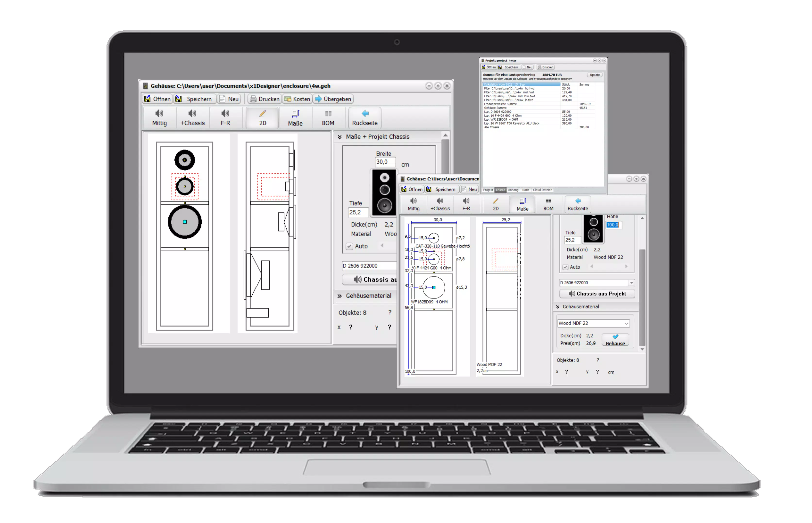Open the 'D 2606 922000' chassis dropdown arrow
Viewport: 812px width, 523px height.
[631, 282]
